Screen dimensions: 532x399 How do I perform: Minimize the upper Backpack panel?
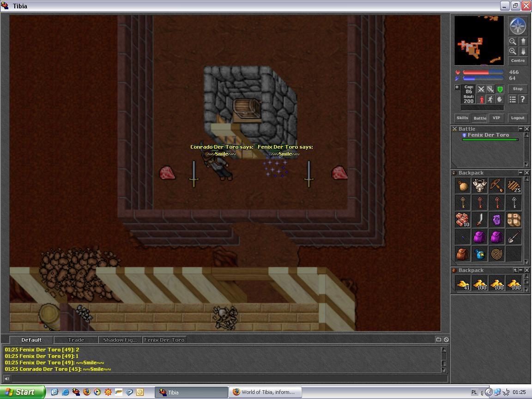521,173
